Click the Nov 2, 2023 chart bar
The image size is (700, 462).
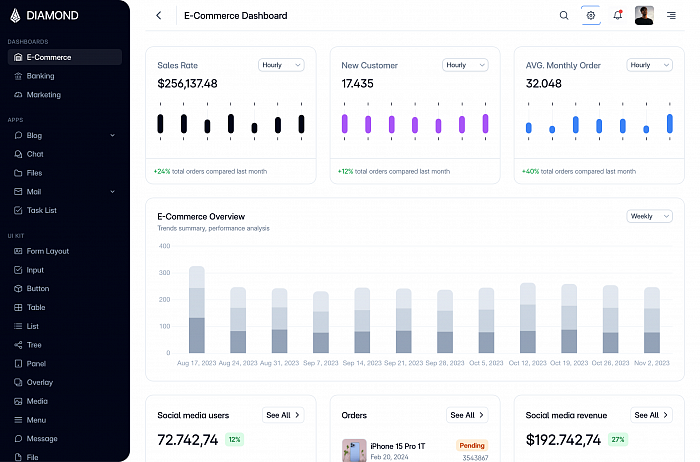[652, 320]
